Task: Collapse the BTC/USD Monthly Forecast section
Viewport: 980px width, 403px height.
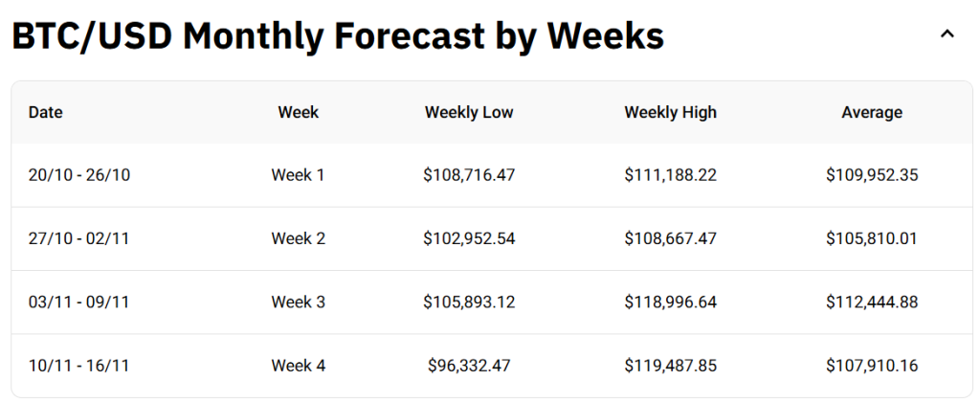Action: [x=947, y=34]
